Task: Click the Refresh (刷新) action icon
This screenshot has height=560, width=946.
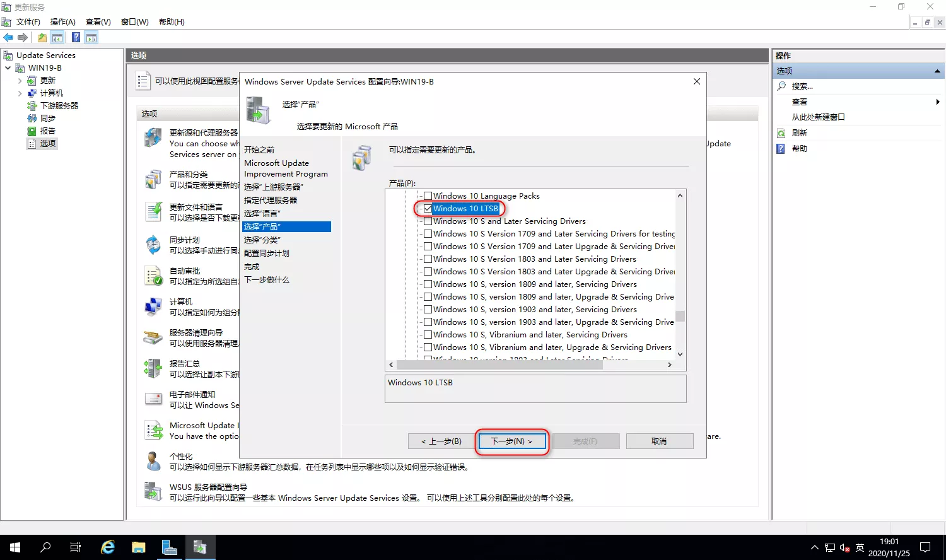Action: coord(781,133)
